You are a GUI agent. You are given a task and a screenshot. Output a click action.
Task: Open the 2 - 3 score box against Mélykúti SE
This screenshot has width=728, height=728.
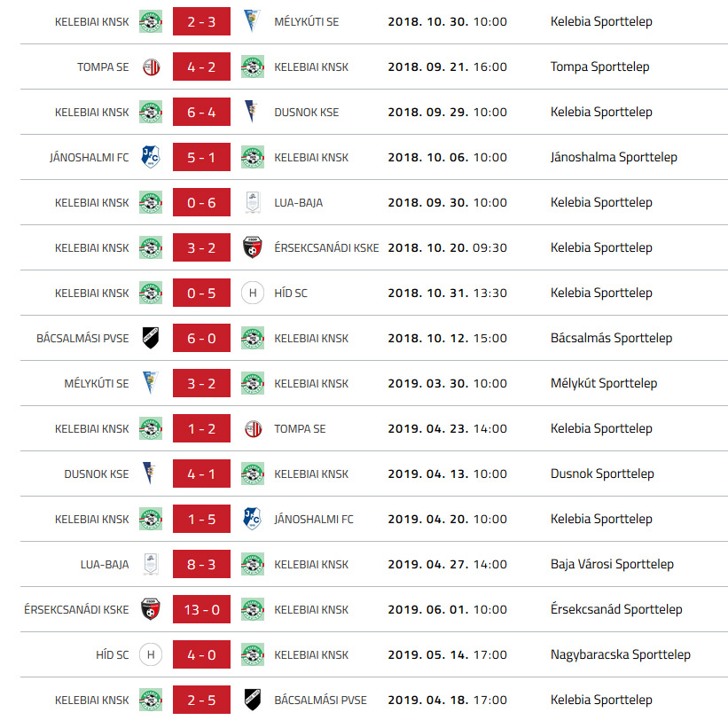coord(201,21)
